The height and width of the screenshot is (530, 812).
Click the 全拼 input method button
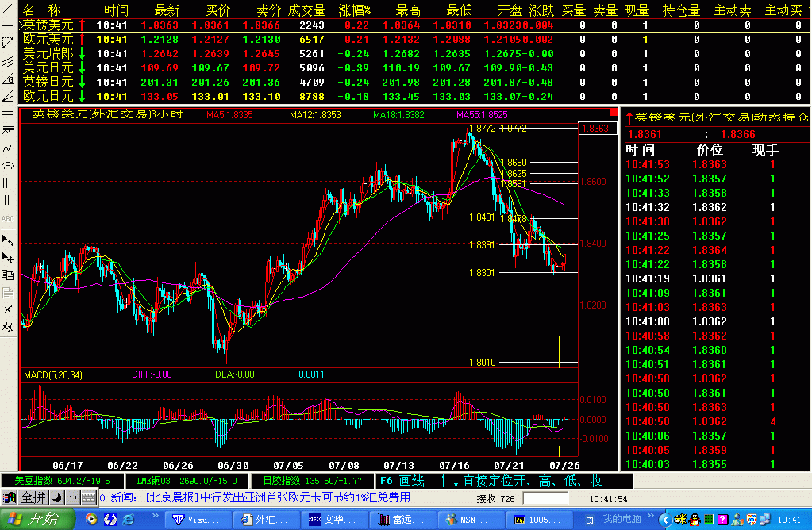point(33,498)
